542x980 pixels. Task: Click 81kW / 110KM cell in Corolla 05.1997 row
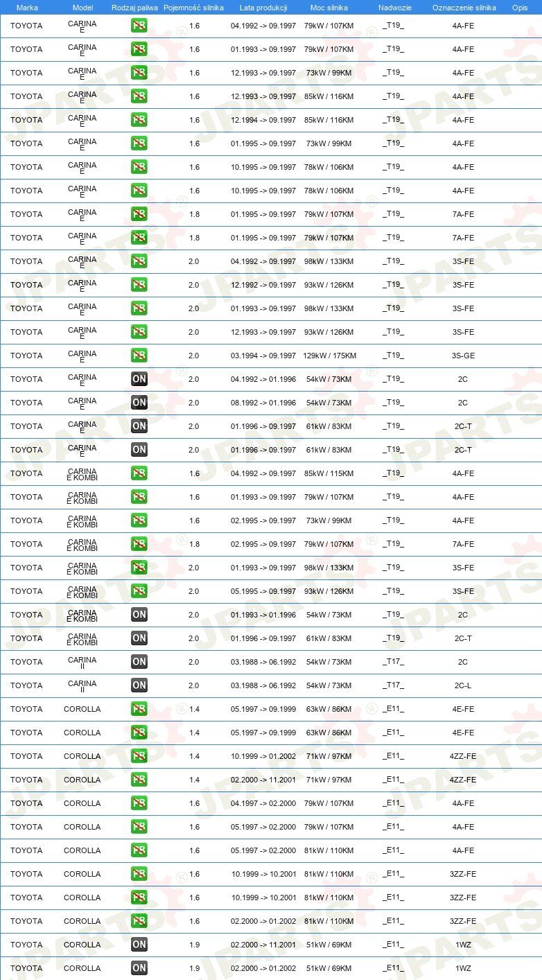329,850
